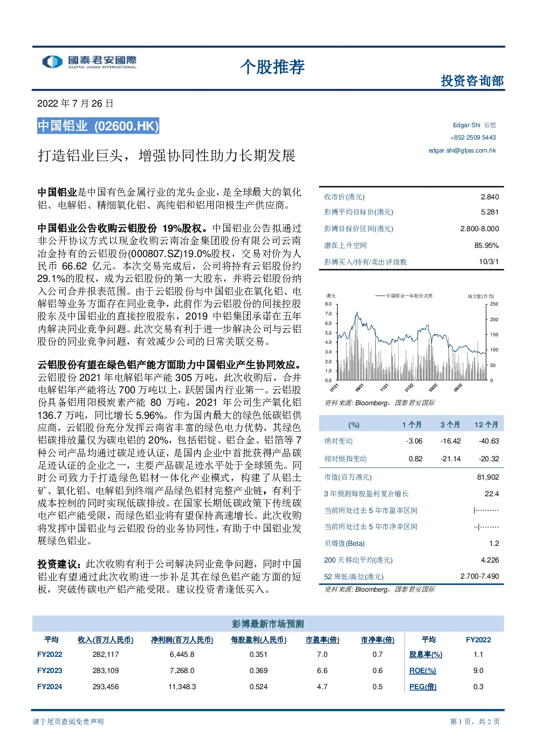The width and height of the screenshot is (535, 756).
Task: Click the rating count 10/3/1
Action: pos(489,262)
